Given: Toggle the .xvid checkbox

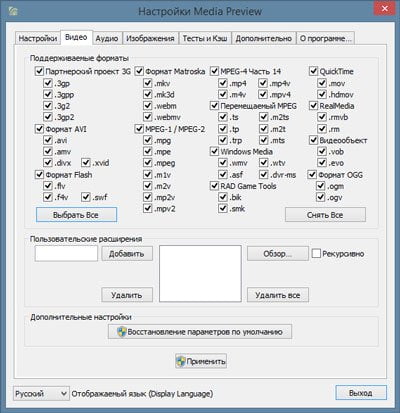Looking at the screenshot, I should pos(86,163).
